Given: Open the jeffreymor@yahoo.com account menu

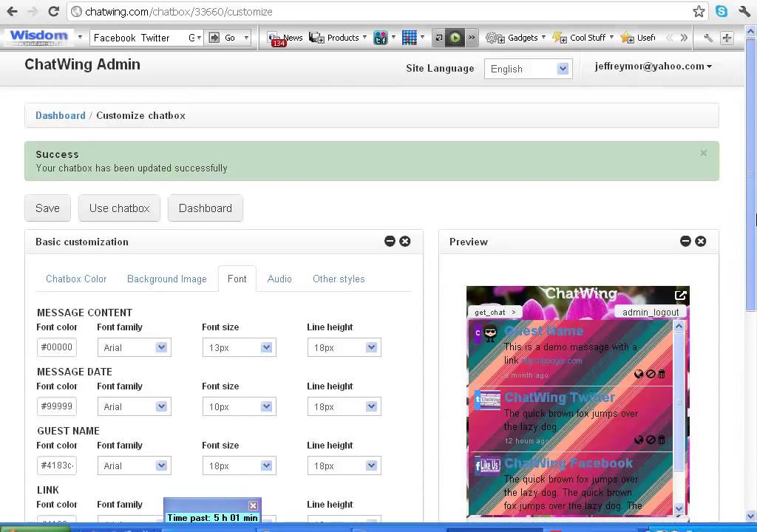Looking at the screenshot, I should tap(654, 66).
